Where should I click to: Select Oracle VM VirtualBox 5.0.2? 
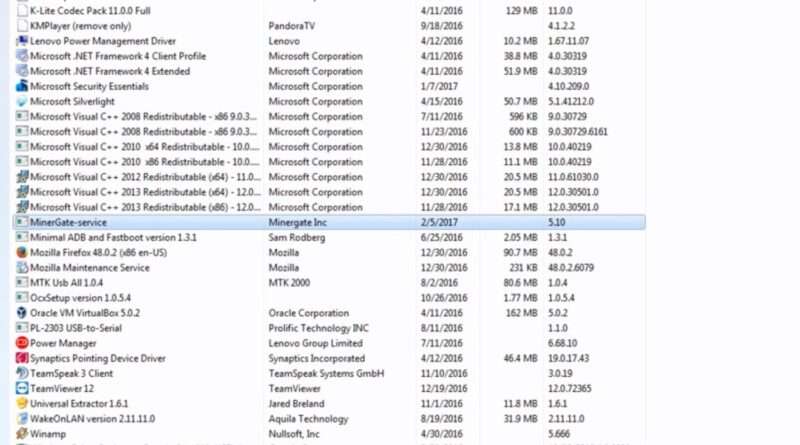(x=85, y=313)
